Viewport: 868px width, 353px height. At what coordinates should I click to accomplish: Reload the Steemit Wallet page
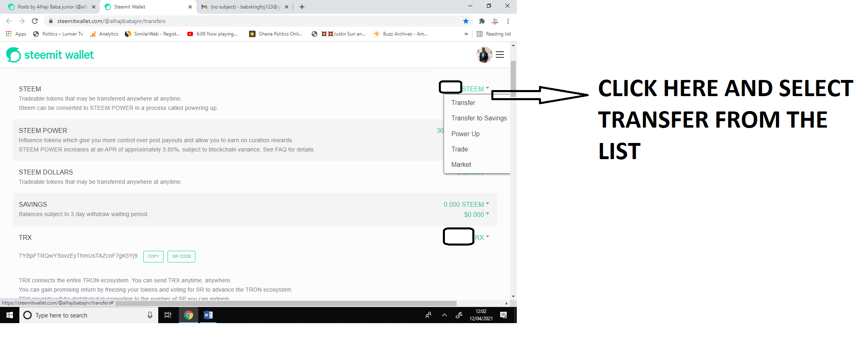click(x=35, y=21)
